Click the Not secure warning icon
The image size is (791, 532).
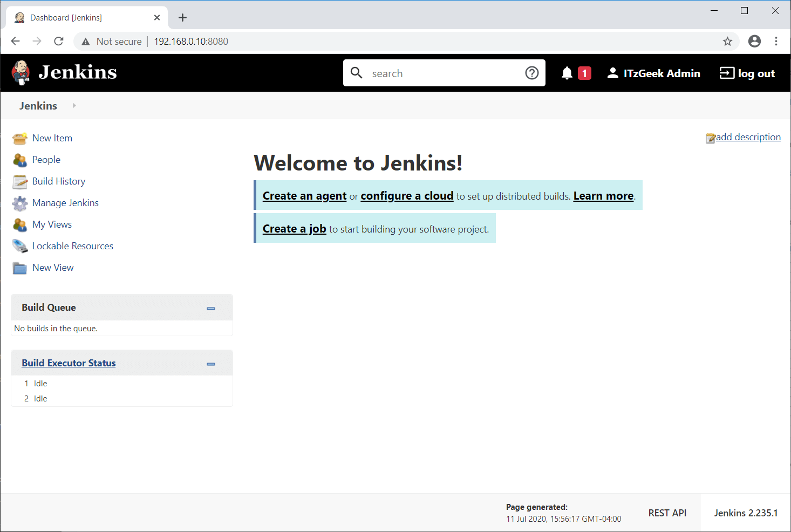pos(86,42)
